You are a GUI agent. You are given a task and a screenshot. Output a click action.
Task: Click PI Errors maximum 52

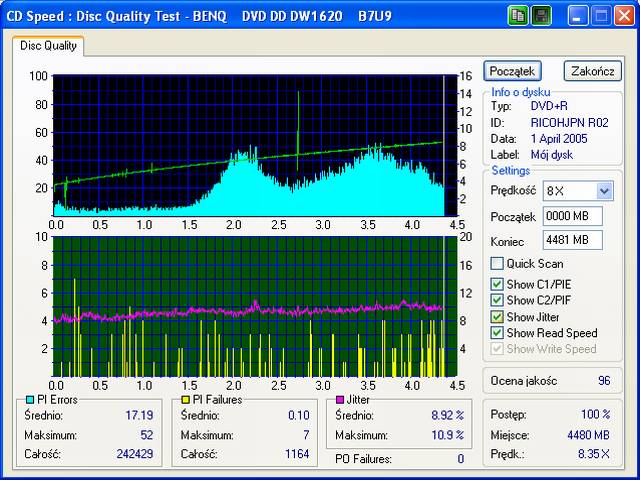pyautogui.click(x=147, y=435)
